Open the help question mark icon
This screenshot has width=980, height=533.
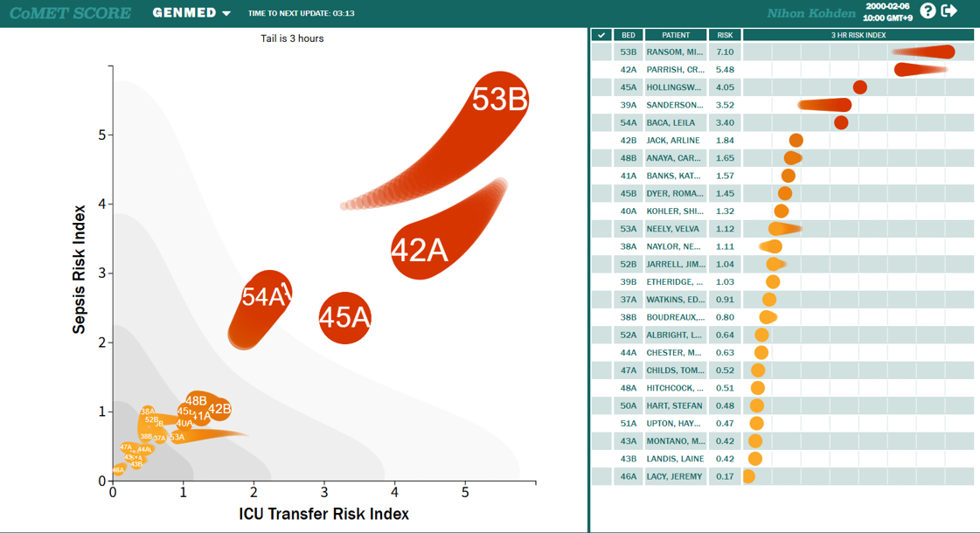(928, 10)
